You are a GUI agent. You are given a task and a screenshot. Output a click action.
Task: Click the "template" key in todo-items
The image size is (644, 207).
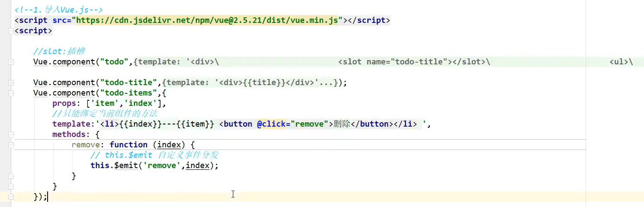(x=71, y=124)
